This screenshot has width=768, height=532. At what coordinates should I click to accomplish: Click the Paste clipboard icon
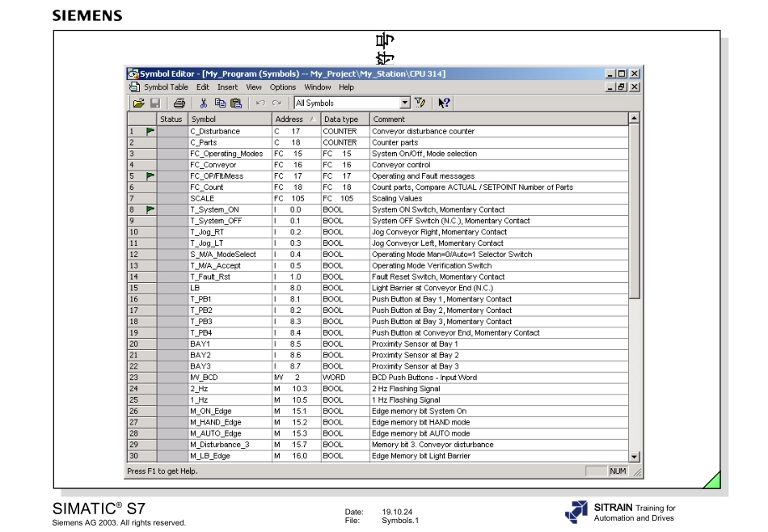pyautogui.click(x=236, y=103)
